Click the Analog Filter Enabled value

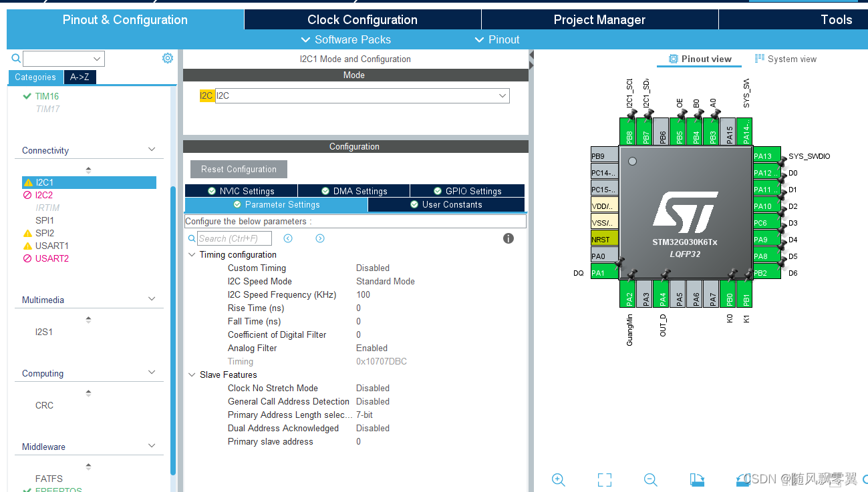pyautogui.click(x=372, y=348)
